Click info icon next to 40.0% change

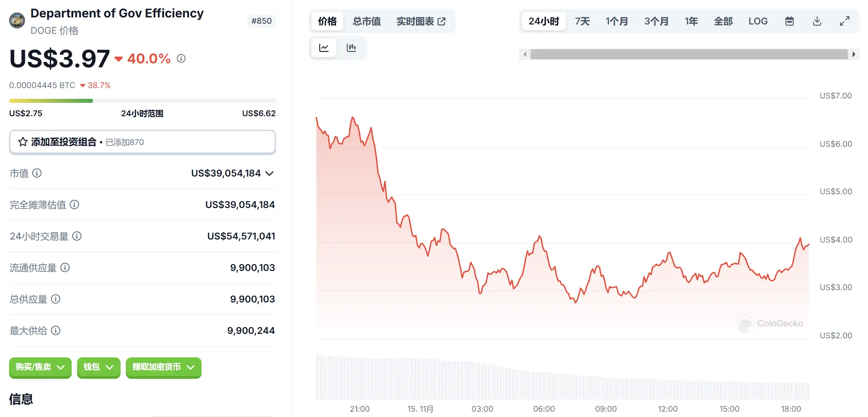click(181, 59)
